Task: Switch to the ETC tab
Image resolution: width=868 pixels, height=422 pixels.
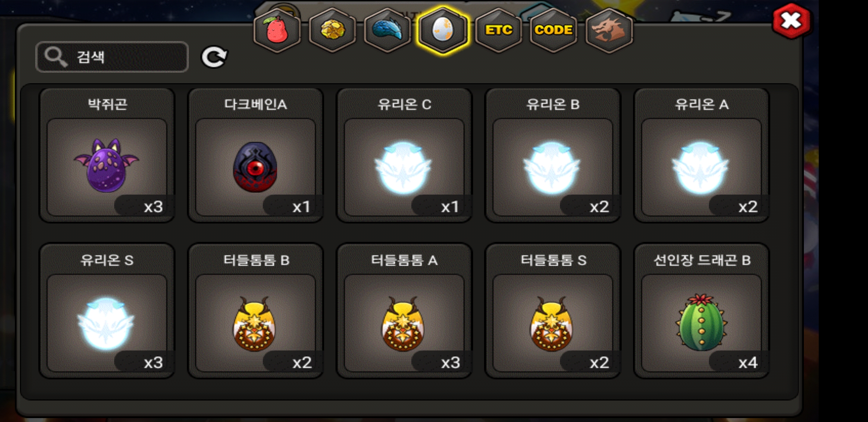Action: 499,30
